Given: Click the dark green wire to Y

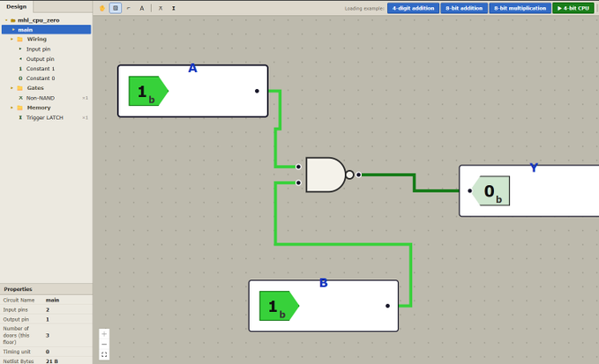Looking at the screenshot, I should pyautogui.click(x=414, y=182).
